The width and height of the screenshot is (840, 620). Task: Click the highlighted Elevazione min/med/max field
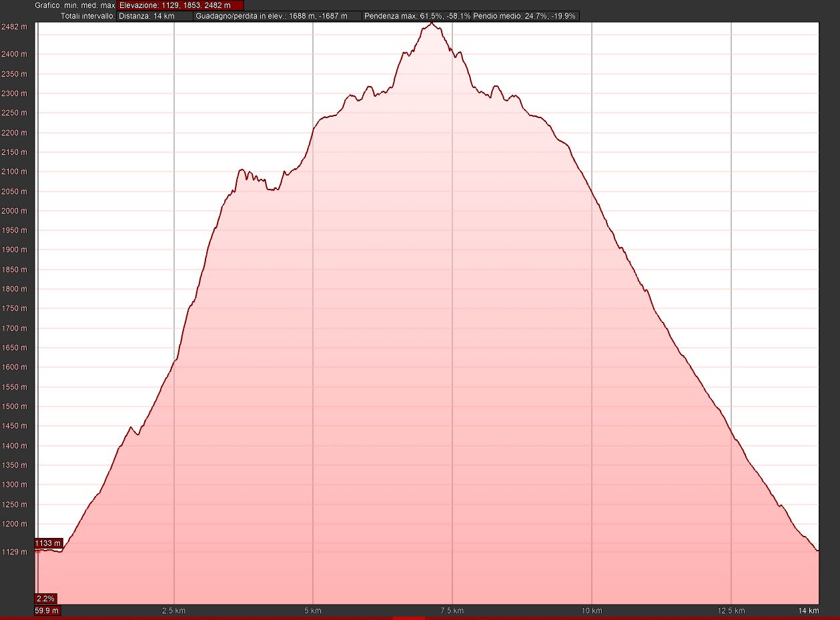click(x=180, y=5)
